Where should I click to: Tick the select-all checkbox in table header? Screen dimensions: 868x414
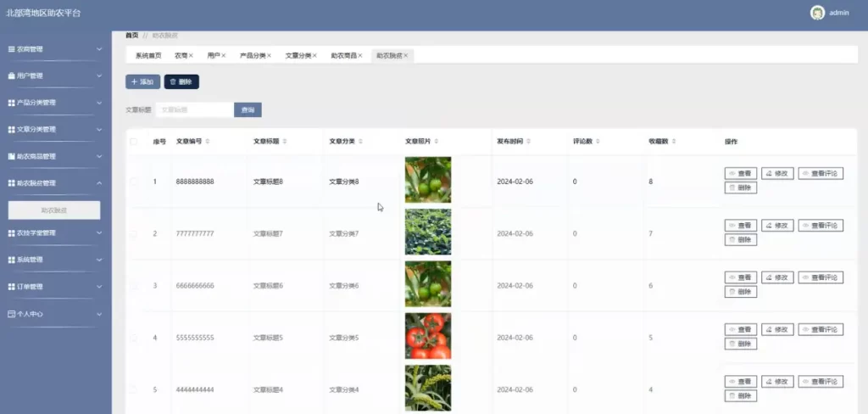tap(133, 142)
